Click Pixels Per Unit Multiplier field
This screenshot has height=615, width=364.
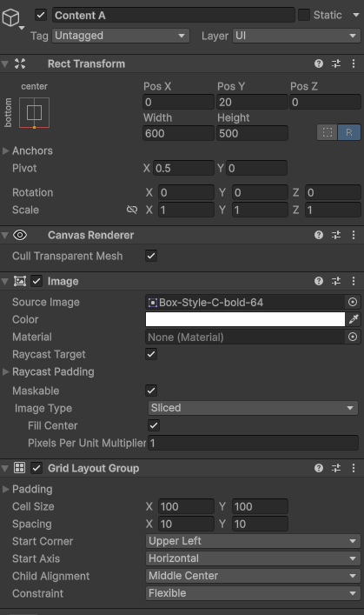253,444
